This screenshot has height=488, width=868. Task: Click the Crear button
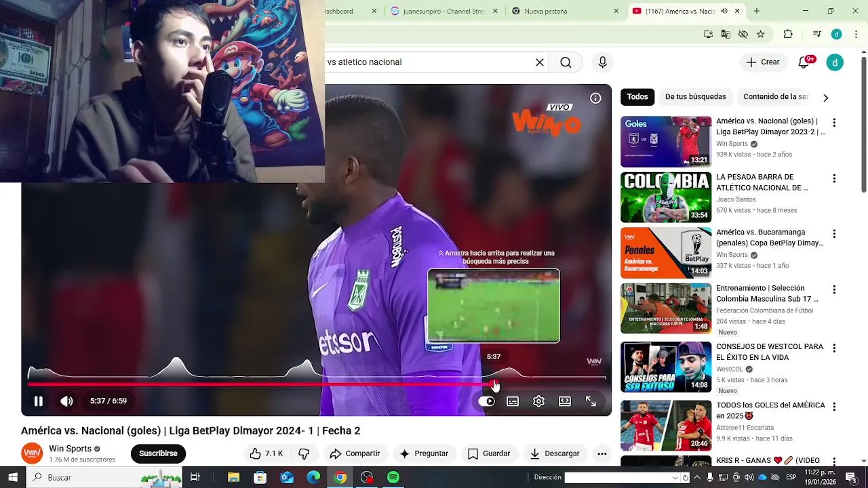pos(763,62)
